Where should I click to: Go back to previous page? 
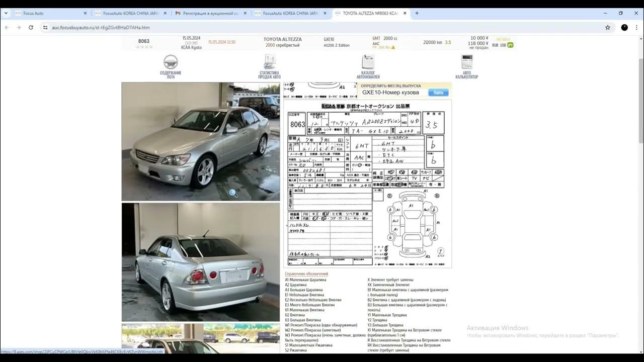[x=7, y=28]
